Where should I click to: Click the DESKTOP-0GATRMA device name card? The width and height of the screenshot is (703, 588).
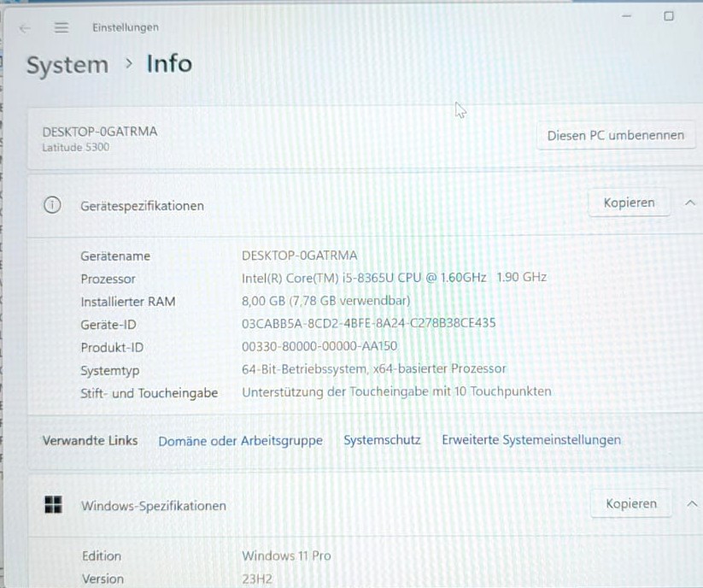click(x=363, y=138)
